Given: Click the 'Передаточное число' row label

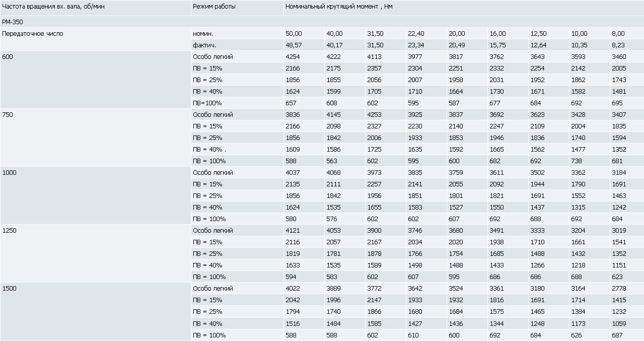Looking at the screenshot, I should point(33,33).
